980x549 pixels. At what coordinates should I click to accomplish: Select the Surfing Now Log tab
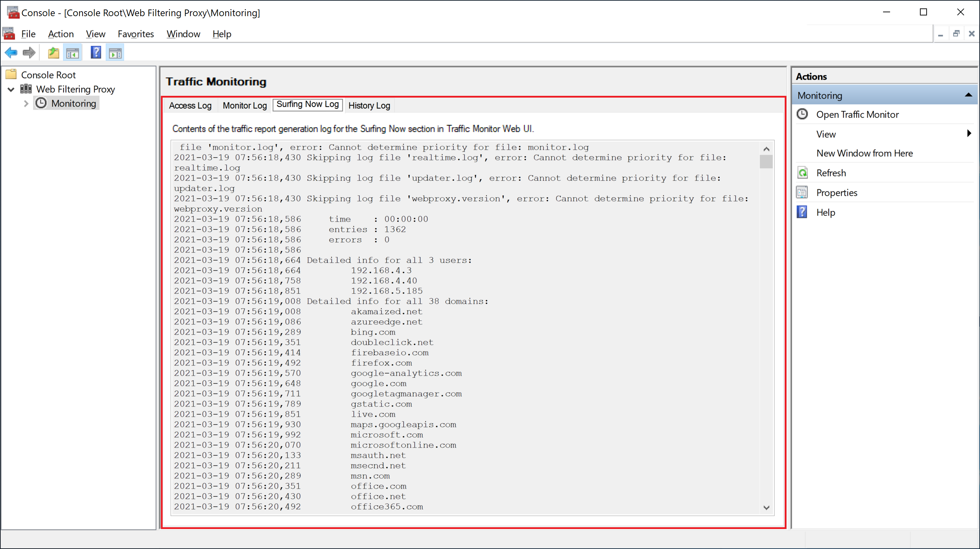click(x=307, y=104)
